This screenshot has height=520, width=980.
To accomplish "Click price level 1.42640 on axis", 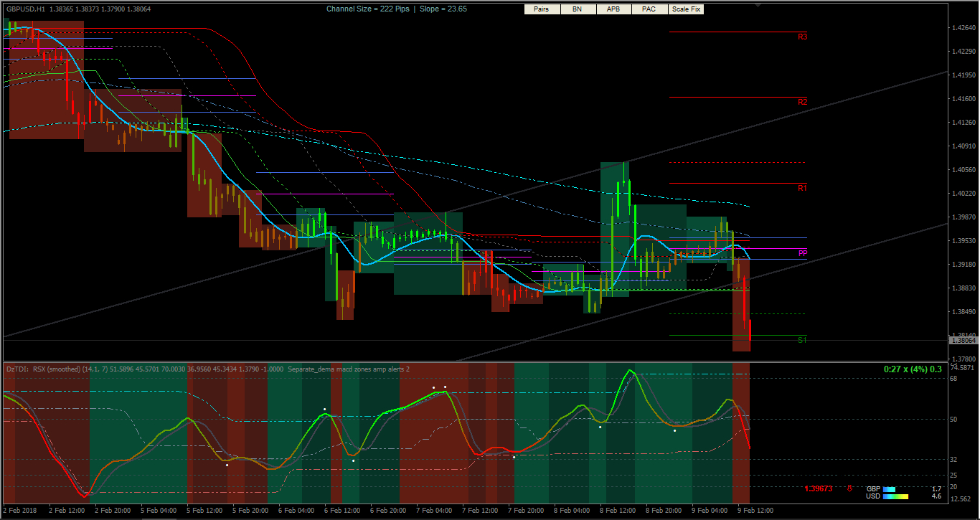I will pos(962,28).
